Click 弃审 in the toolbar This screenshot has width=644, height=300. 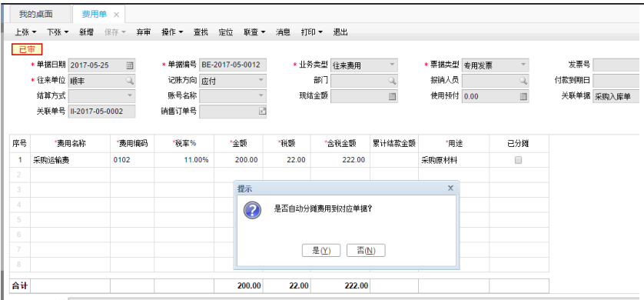(144, 32)
